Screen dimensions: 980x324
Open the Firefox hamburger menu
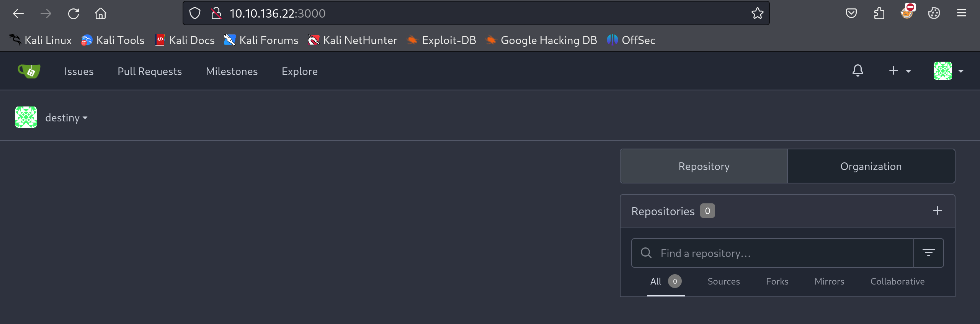961,13
